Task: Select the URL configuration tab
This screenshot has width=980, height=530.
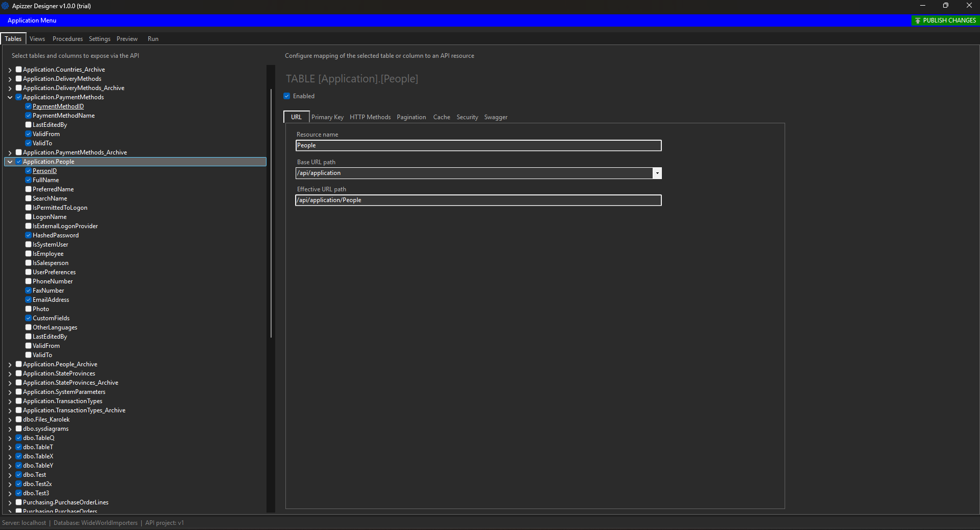Action: click(297, 117)
